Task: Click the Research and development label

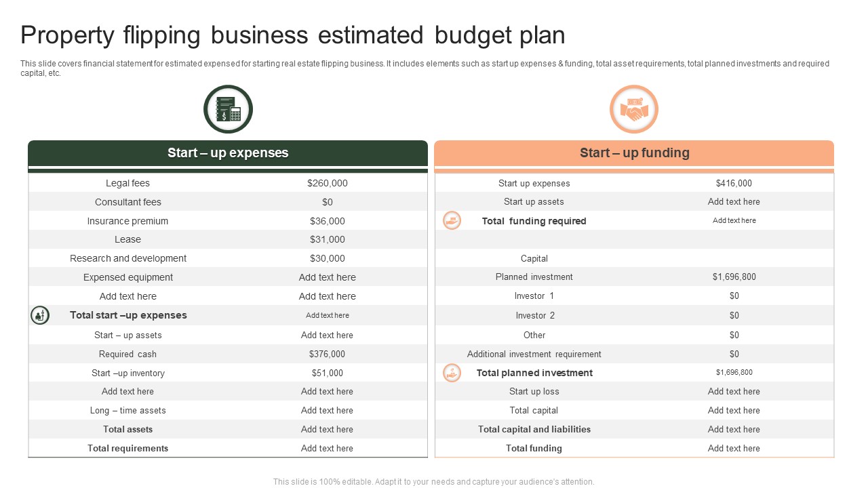Action: (127, 258)
